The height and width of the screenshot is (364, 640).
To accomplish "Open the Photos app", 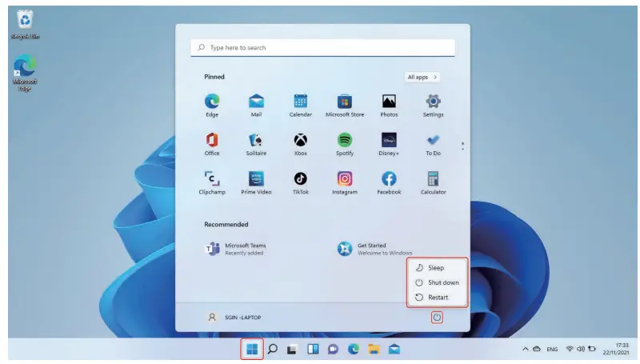I will click(389, 106).
